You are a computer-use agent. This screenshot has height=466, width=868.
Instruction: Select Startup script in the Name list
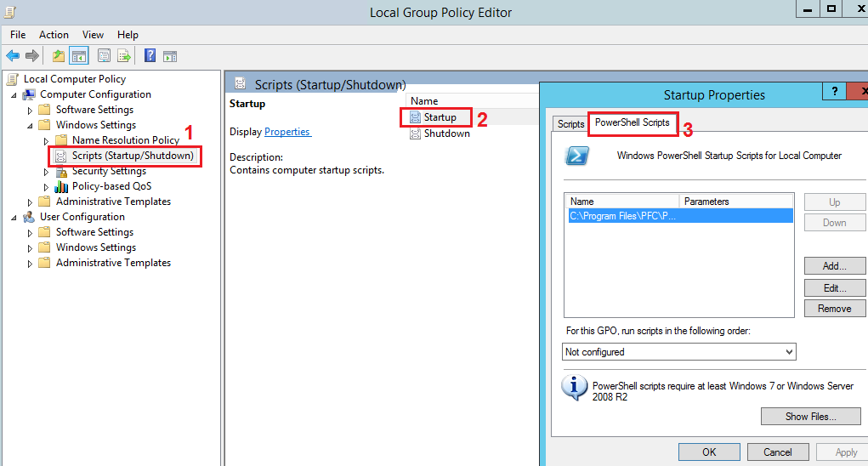pyautogui.click(x=440, y=117)
